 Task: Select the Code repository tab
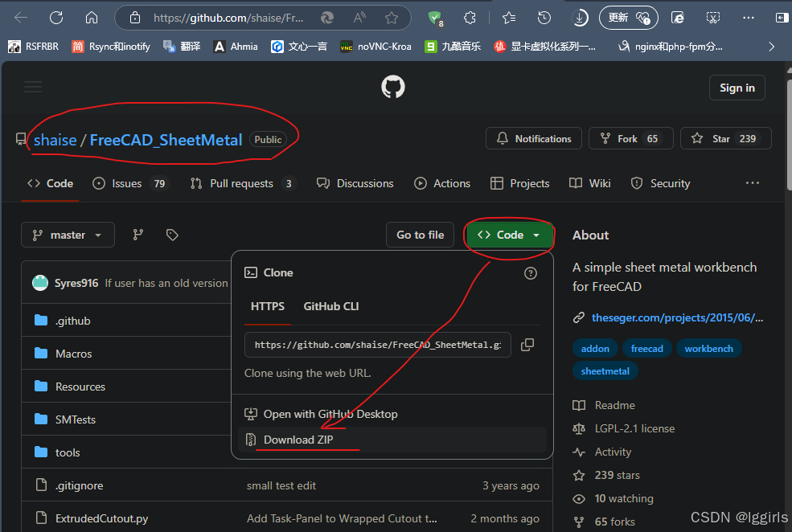click(50, 183)
